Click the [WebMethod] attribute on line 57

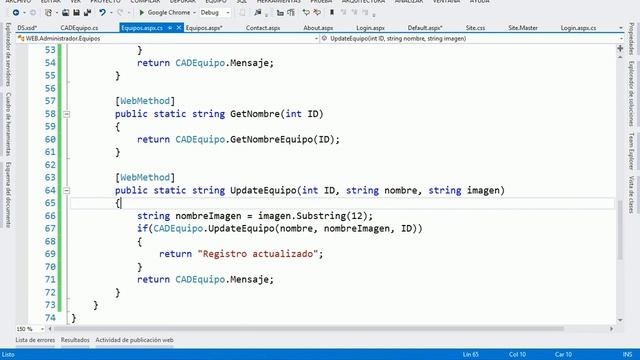coord(145,101)
